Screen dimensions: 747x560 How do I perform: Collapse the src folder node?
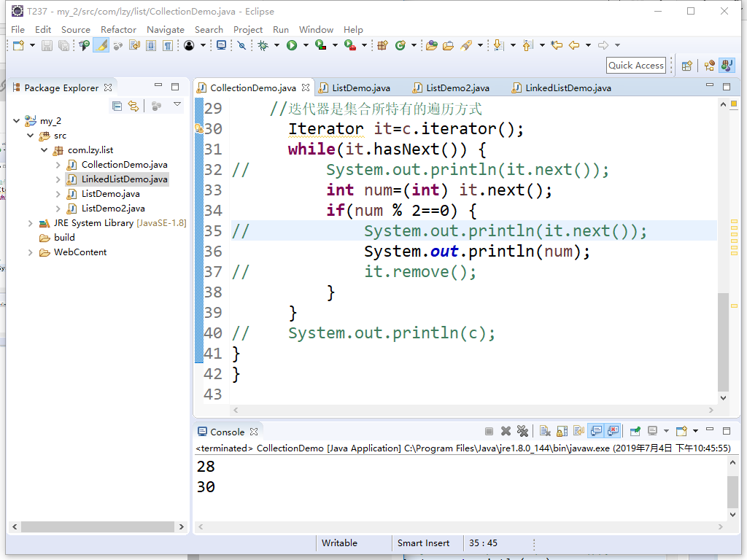(30, 136)
